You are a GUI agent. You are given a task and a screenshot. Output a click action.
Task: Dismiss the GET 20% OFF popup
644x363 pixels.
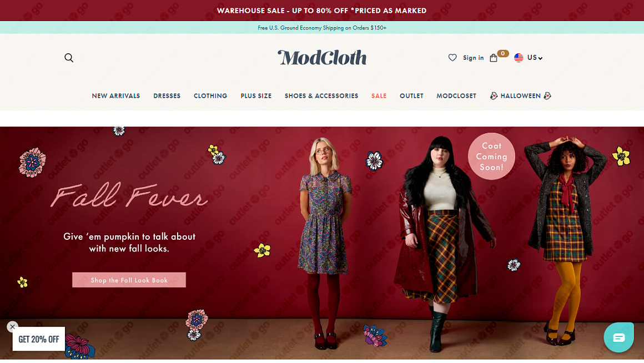click(12, 327)
